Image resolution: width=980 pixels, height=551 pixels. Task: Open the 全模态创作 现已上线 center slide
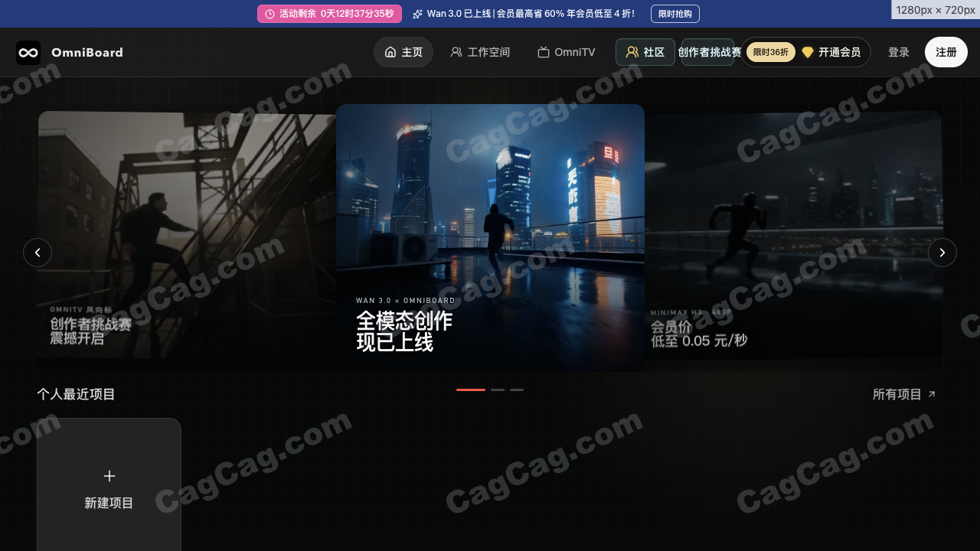pyautogui.click(x=490, y=238)
